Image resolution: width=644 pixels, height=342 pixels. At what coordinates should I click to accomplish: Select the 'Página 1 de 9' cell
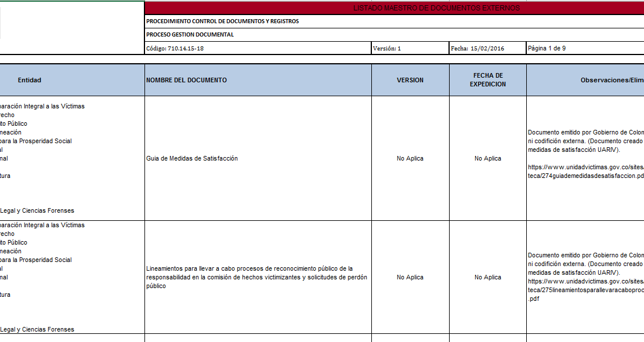click(585, 48)
